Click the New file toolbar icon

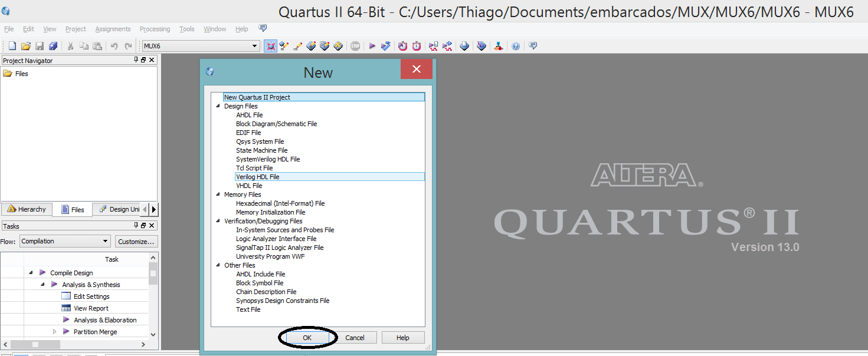(x=12, y=46)
